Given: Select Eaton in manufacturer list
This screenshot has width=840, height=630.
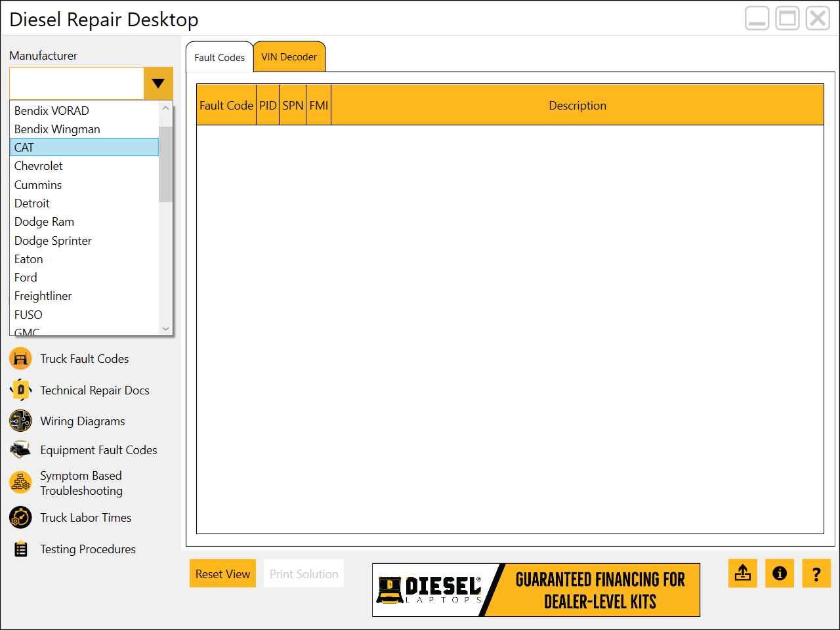Looking at the screenshot, I should click(x=84, y=259).
